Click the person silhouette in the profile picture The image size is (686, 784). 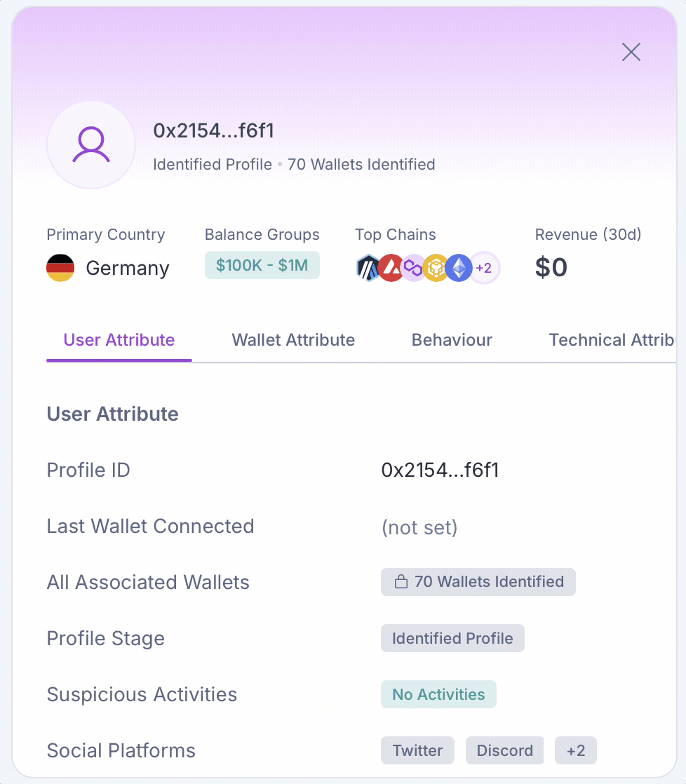click(x=91, y=144)
